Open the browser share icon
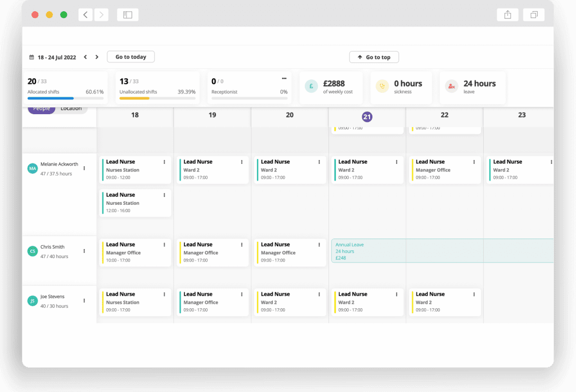The width and height of the screenshot is (576, 392). 507,15
